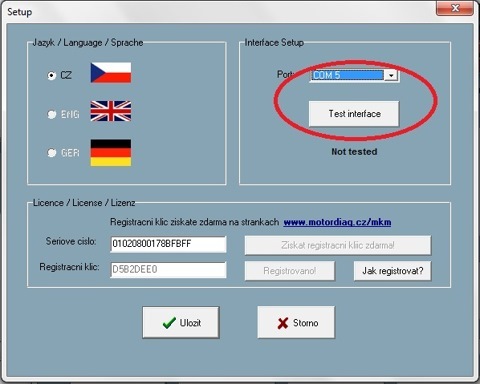Cancel with the Storno button

296,322
